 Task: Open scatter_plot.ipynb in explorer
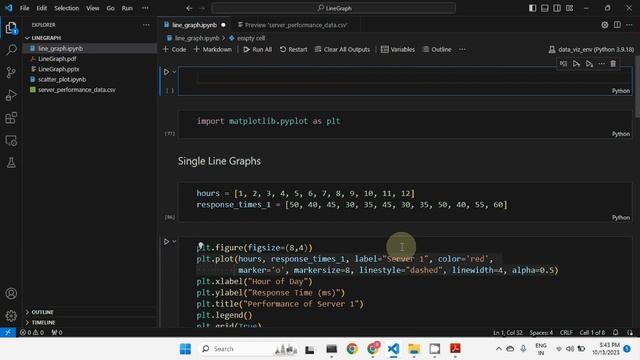tap(90, 80)
